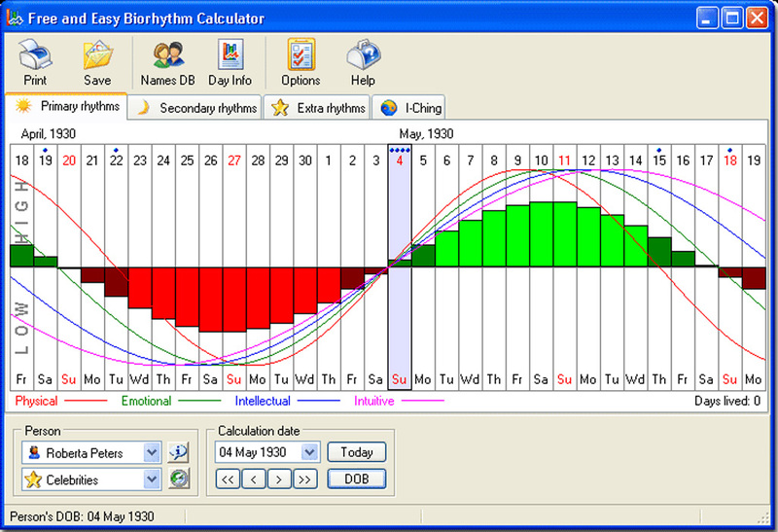Go back one day with < button
Viewport: 778px width, 532px height.
point(254,479)
